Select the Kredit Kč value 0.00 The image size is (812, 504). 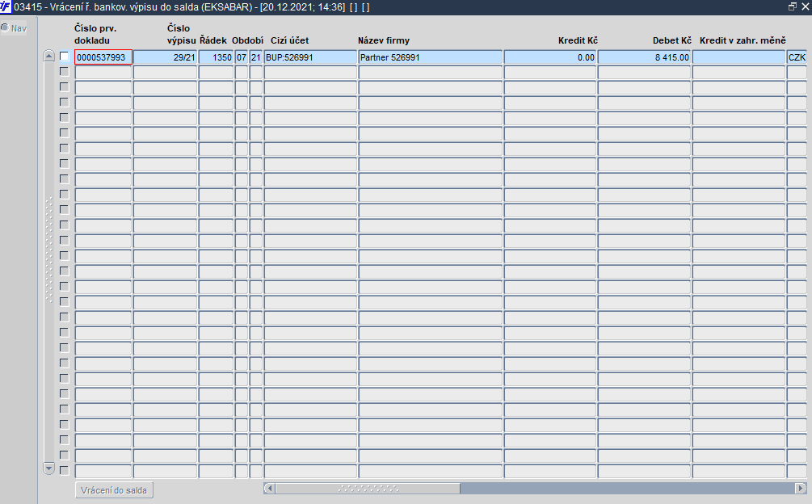pyautogui.click(x=550, y=57)
